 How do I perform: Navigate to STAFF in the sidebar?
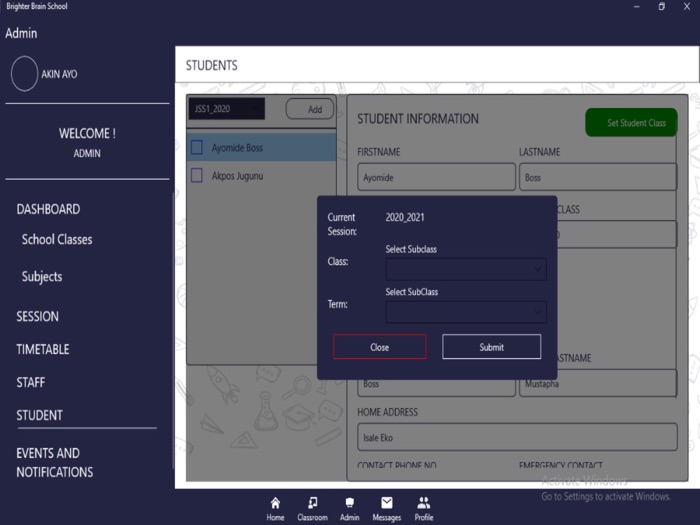31,382
